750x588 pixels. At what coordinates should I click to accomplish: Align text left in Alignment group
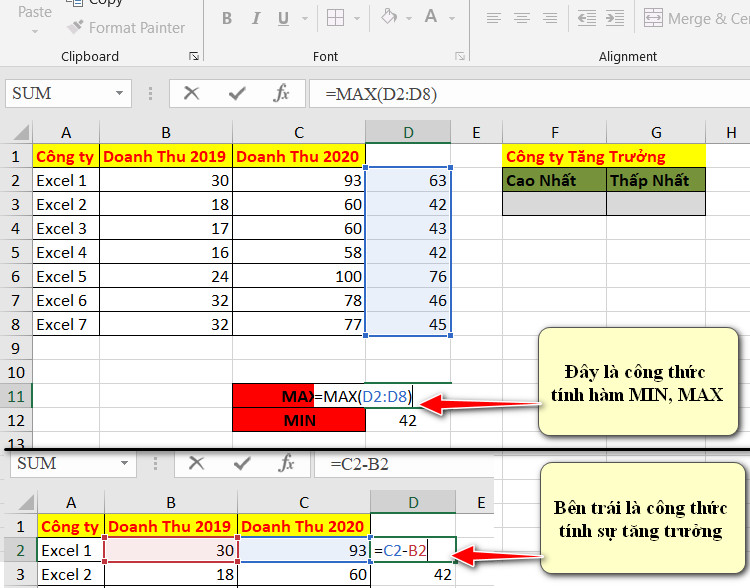tap(494, 19)
